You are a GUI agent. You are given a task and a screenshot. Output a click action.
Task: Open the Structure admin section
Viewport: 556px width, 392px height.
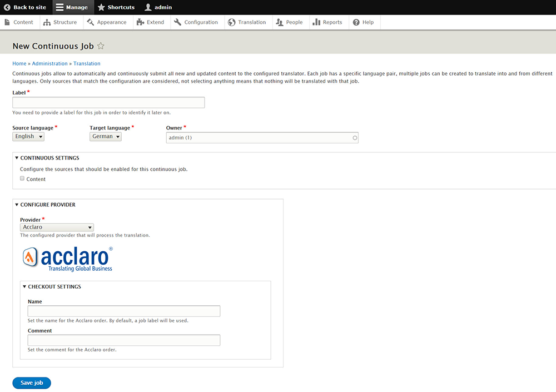[x=61, y=22]
